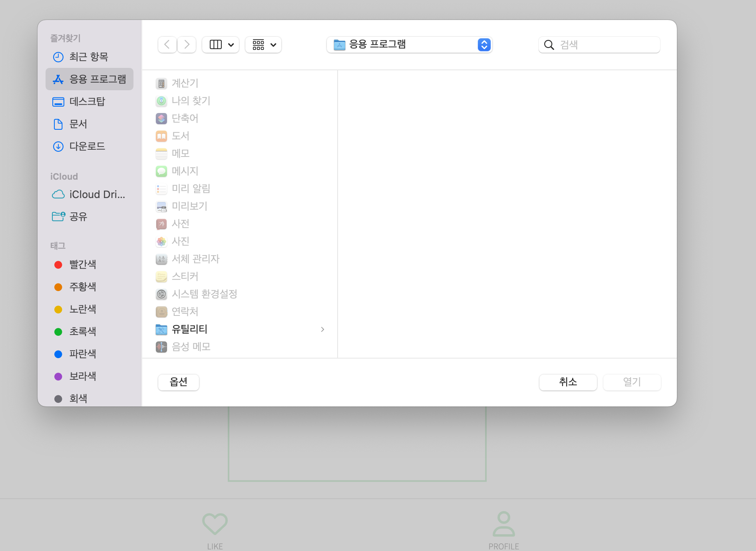Open iCloud Drive in the sidebar
This screenshot has width=756, height=551.
pos(89,194)
